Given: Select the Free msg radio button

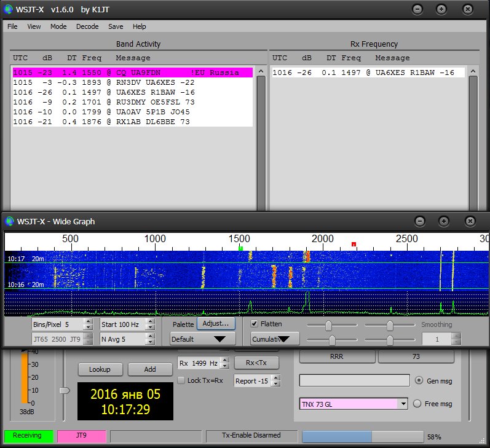Looking at the screenshot, I should [x=417, y=404].
